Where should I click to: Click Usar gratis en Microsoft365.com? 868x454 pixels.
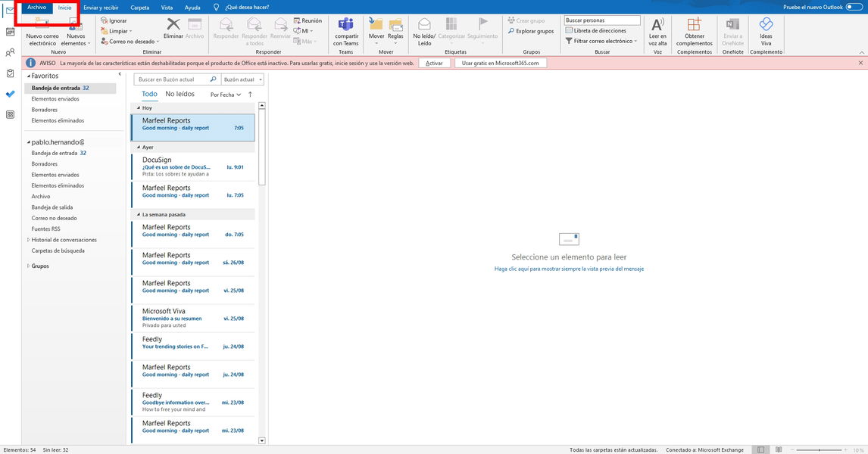pyautogui.click(x=500, y=63)
